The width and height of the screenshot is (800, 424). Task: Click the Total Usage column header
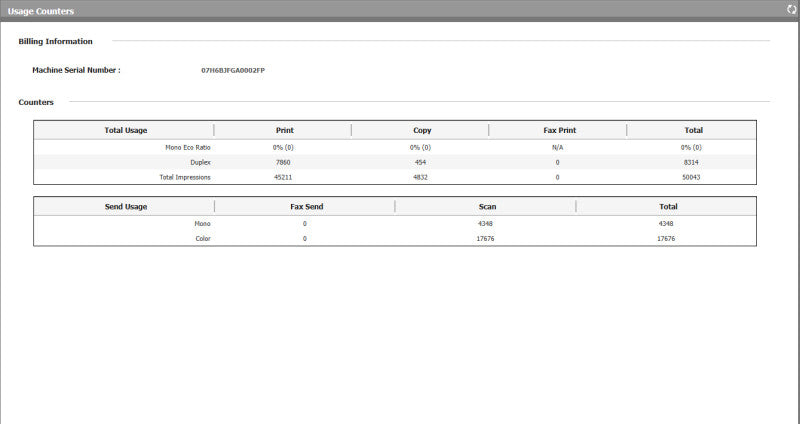(x=126, y=130)
